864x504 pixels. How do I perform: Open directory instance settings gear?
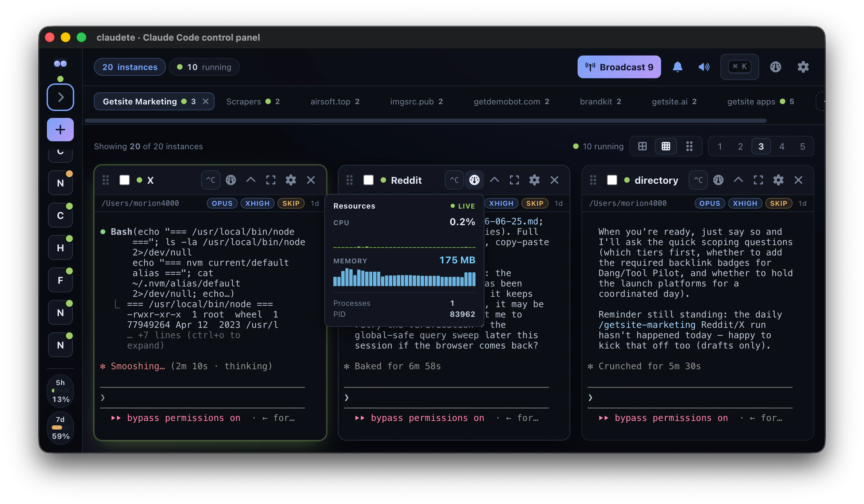[778, 180]
